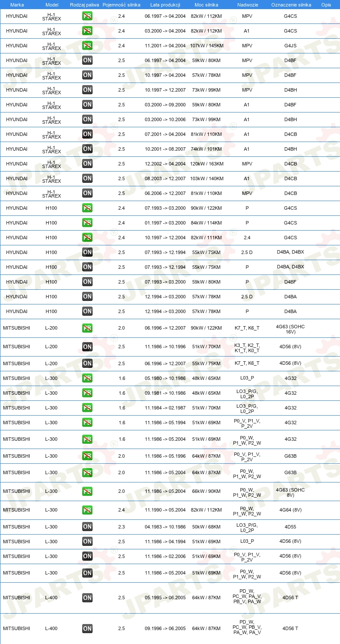Click the Pojemność silnika column header
The height and width of the screenshot is (644, 340).
(x=121, y=4)
